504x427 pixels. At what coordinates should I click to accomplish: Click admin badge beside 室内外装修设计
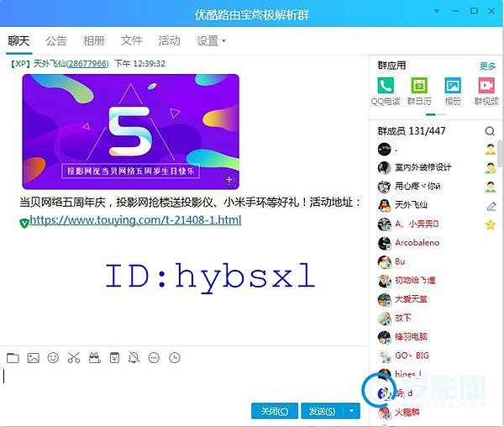[x=491, y=168]
